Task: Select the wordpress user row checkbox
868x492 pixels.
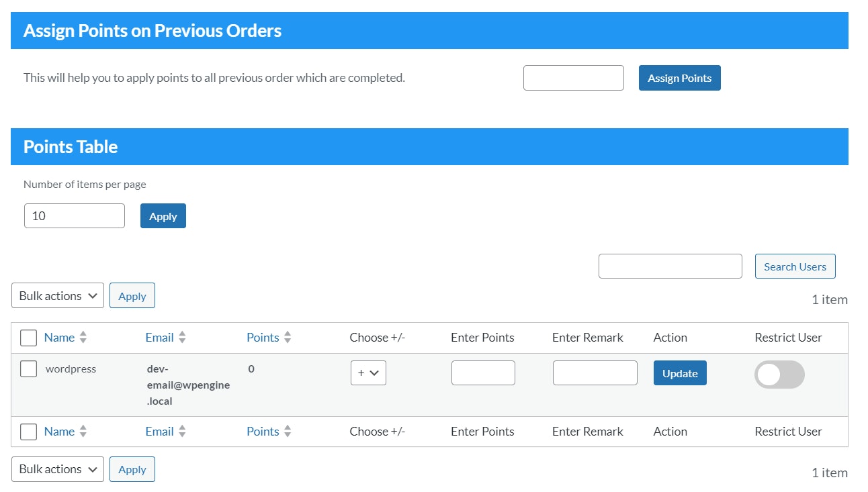Action: (28, 368)
